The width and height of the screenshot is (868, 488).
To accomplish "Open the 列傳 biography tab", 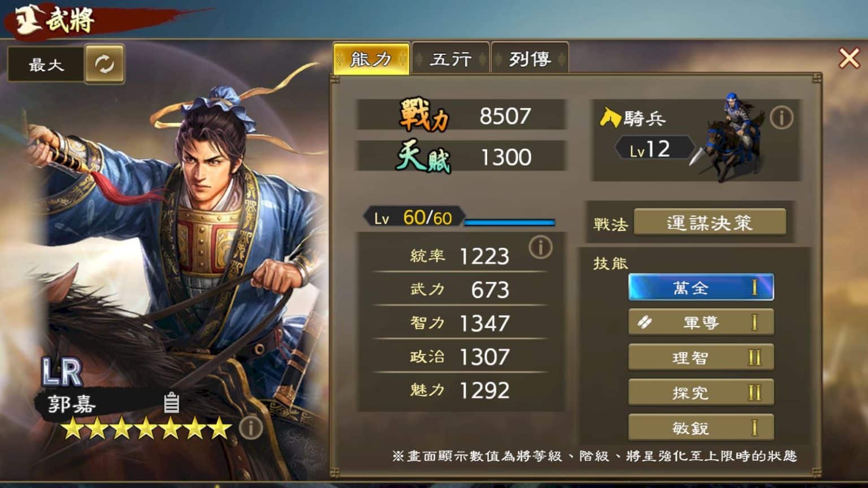I will 530,58.
